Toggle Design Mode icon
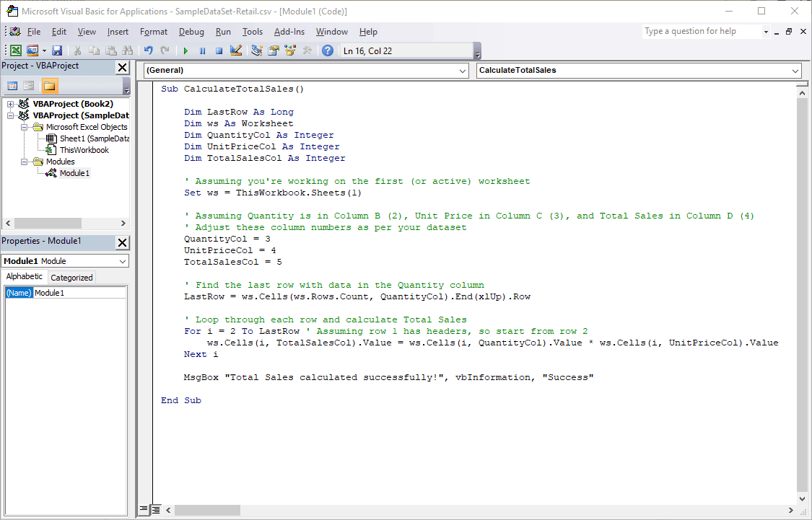The image size is (812, 520). 236,50
